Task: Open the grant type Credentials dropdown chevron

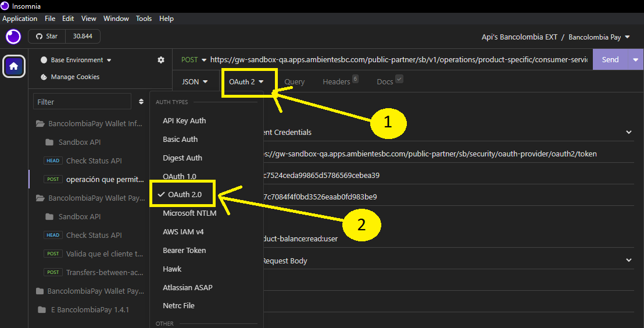Action: click(x=629, y=132)
